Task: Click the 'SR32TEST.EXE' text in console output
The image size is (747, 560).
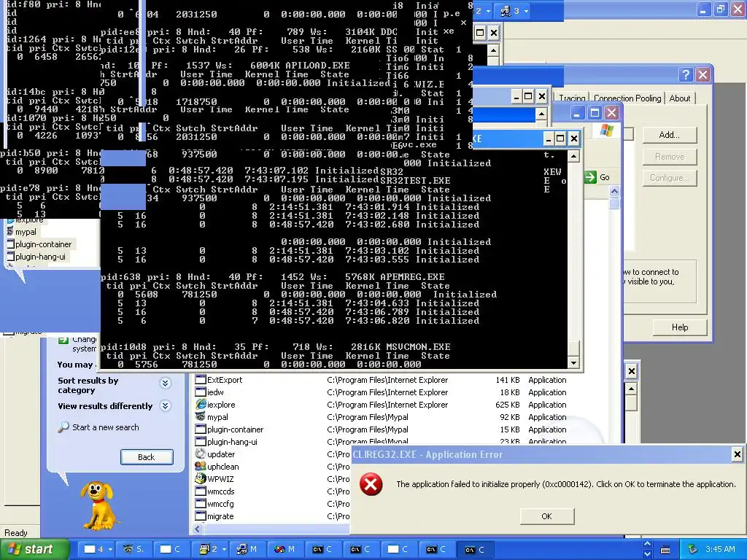Action: pyautogui.click(x=415, y=181)
